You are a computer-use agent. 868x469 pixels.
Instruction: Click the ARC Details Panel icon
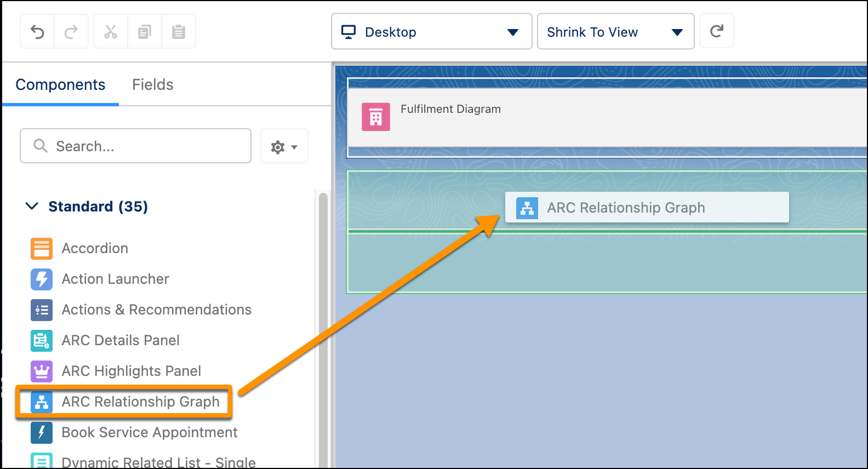(x=41, y=340)
